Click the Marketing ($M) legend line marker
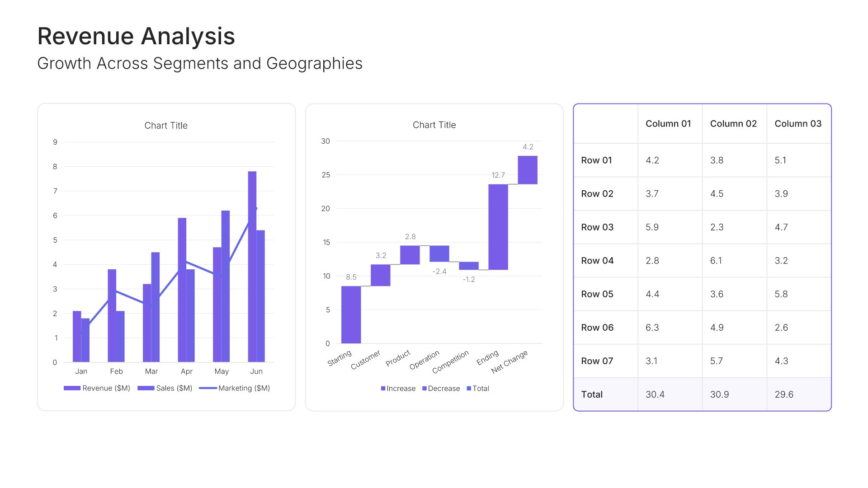Screen dimensions: 868x488 208,388
